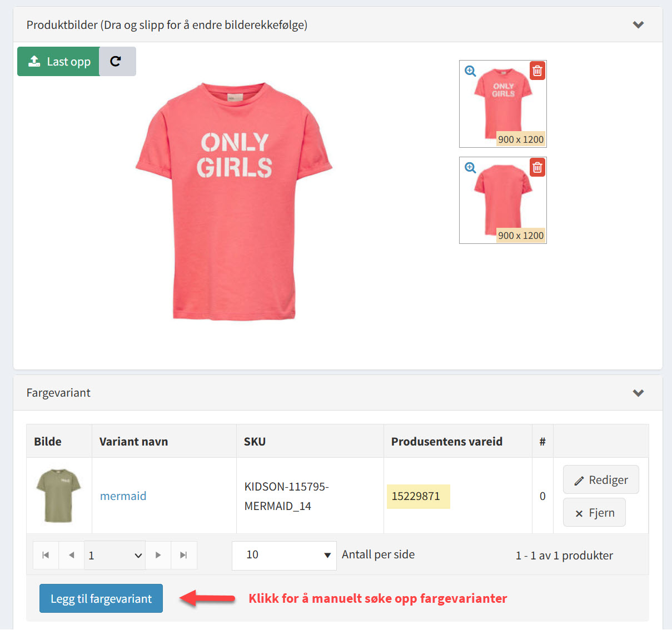Image resolution: width=672 pixels, height=630 pixels.
Task: Zoom into the second shirt back thumbnail
Action: point(471,168)
